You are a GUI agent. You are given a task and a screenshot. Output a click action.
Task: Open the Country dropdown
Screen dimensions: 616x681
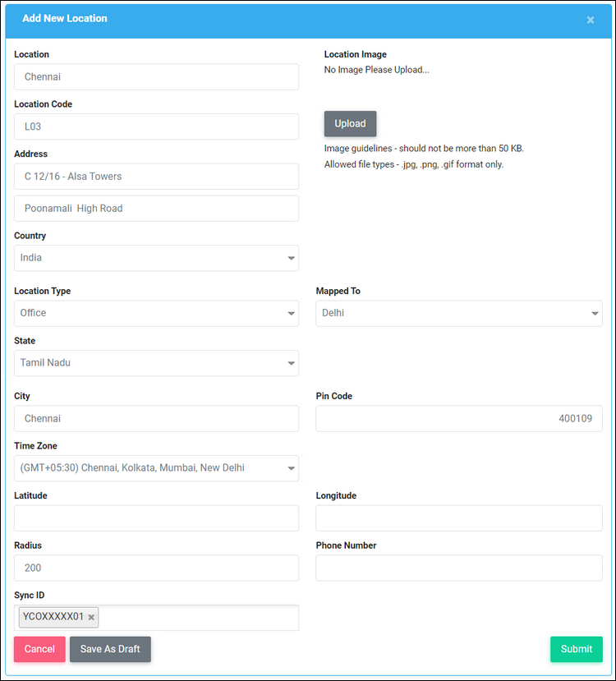click(156, 258)
